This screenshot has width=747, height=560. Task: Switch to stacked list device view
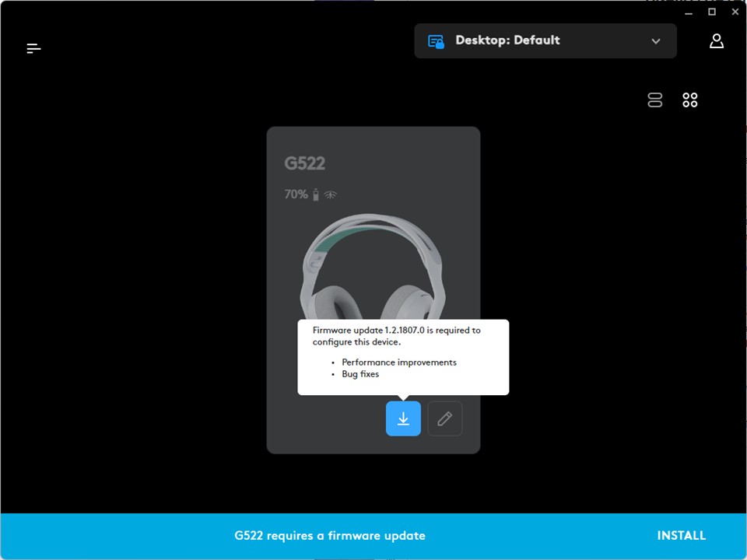tap(655, 100)
